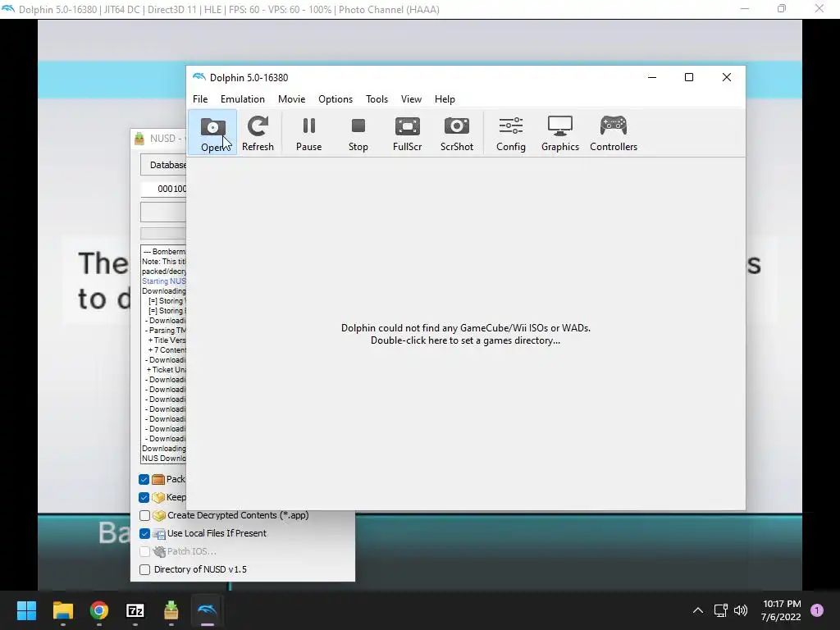
Task: Click the title ID field in NUSD
Action: 163,189
